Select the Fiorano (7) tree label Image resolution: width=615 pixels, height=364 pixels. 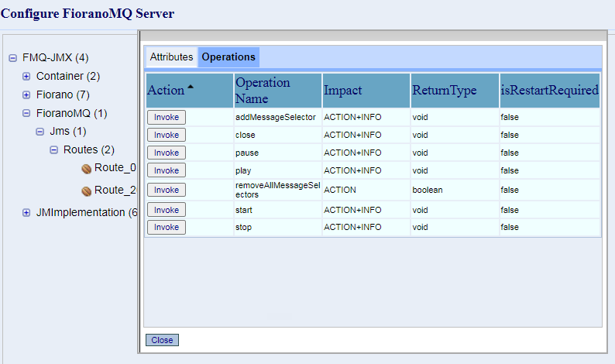click(x=63, y=95)
